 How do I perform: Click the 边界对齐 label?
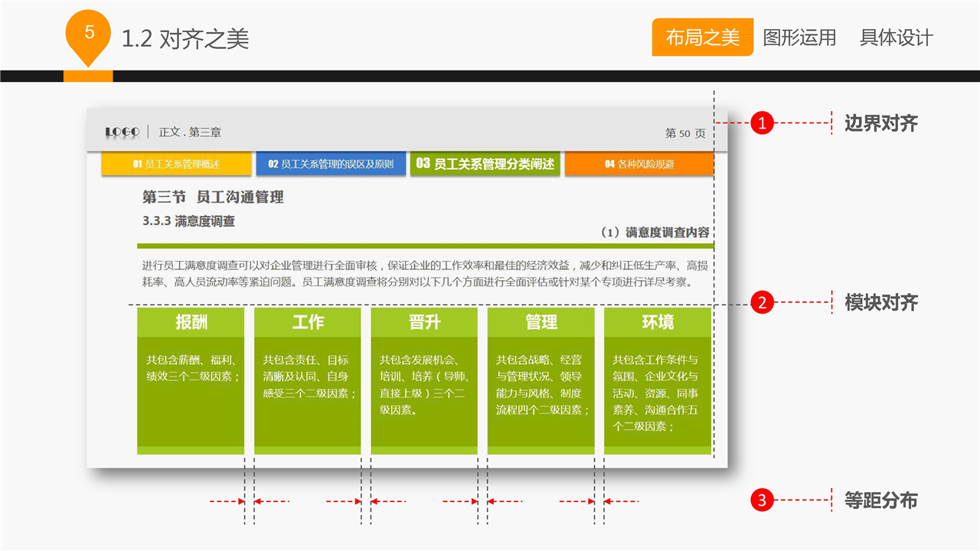pos(880,123)
